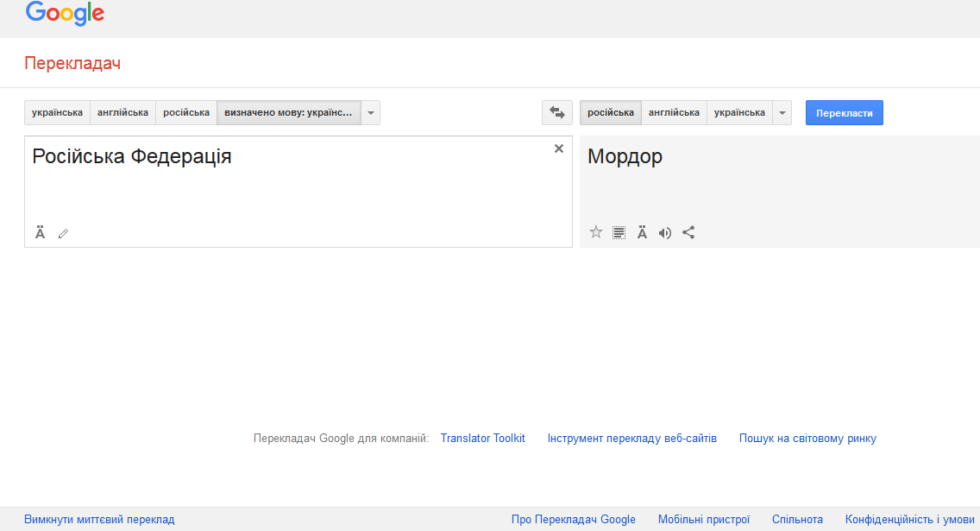This screenshot has height=531, width=980.
Task: Click the Google logo
Action: click(x=65, y=14)
